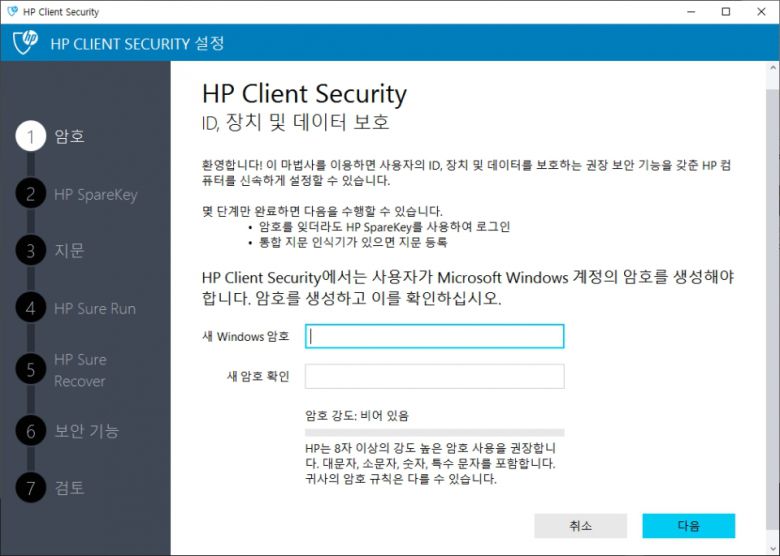The image size is (780, 556).
Task: Click the step 7 circle icon
Action: [x=31, y=488]
